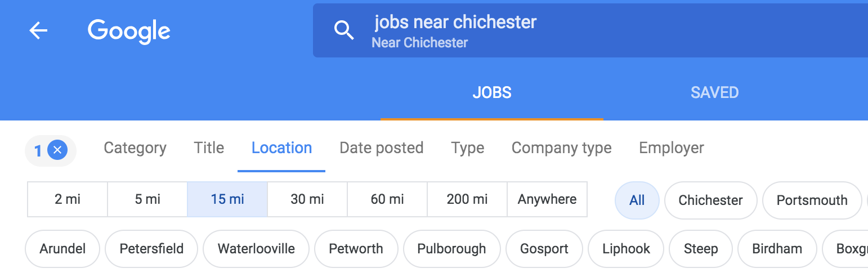Switch to the Saved tab

714,93
